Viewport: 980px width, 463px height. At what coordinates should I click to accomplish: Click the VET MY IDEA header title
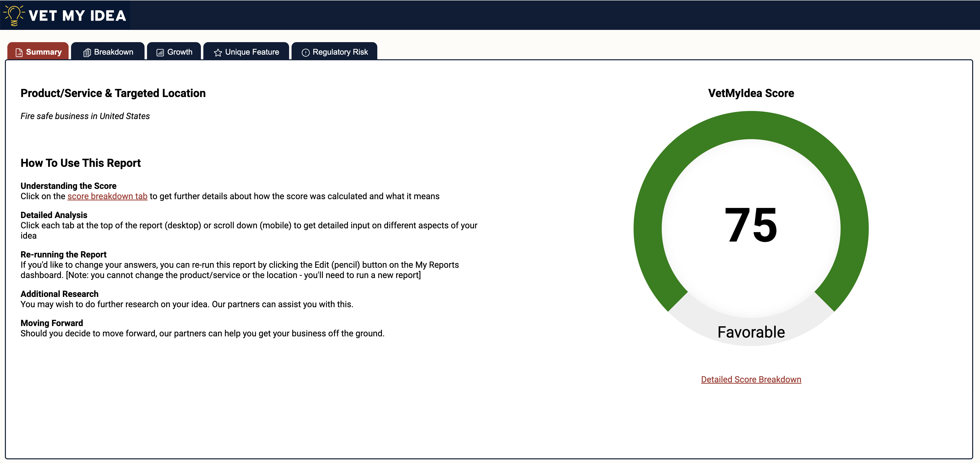pos(77,16)
